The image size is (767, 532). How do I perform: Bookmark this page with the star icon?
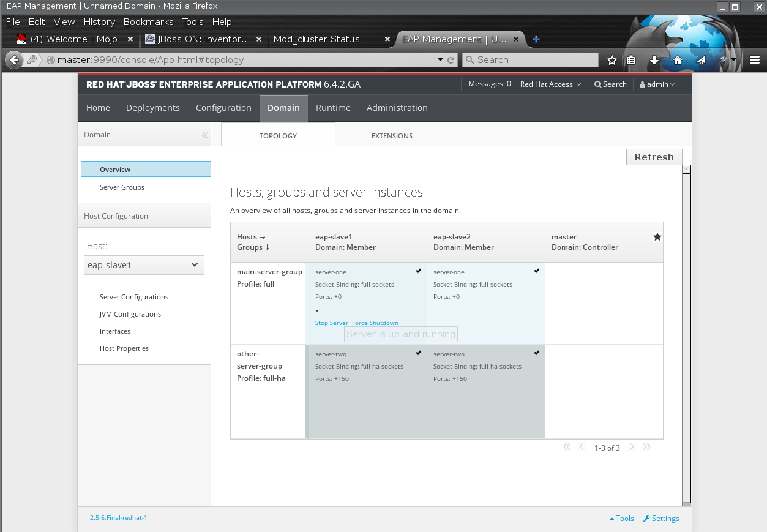(612, 60)
